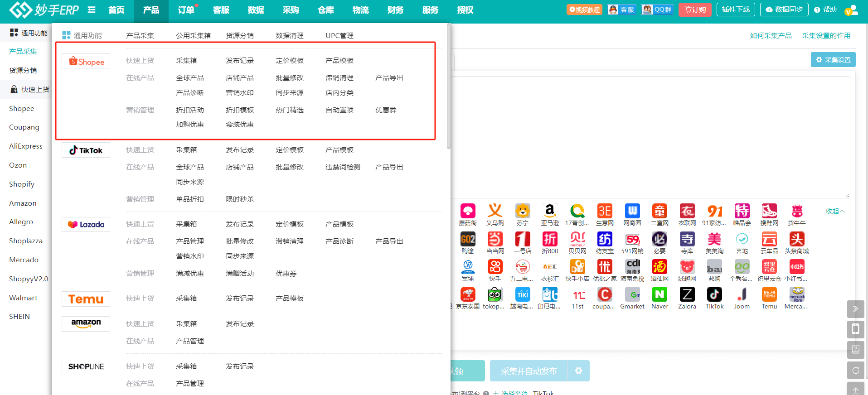This screenshot has height=395, width=868.
Task: Click the user avatar icon top right
Action: (x=852, y=10)
